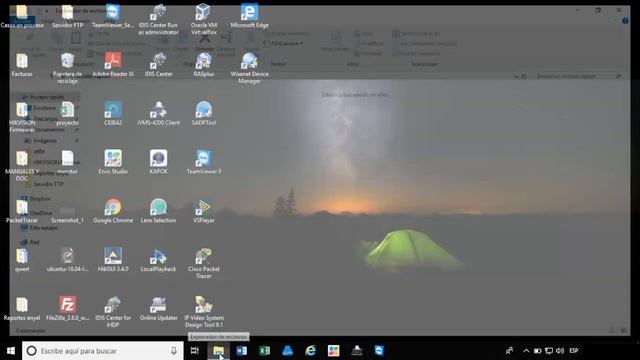
Task: Open the Adobe Reader XI shortcut
Action: tap(113, 65)
